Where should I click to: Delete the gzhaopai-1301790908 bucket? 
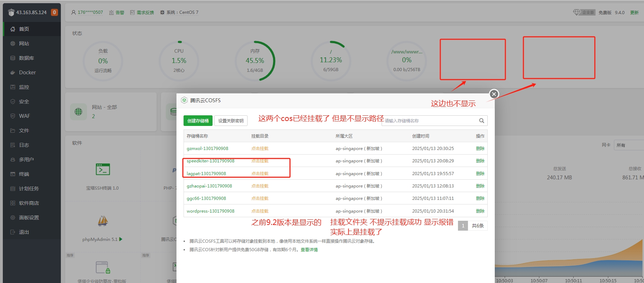(x=480, y=186)
